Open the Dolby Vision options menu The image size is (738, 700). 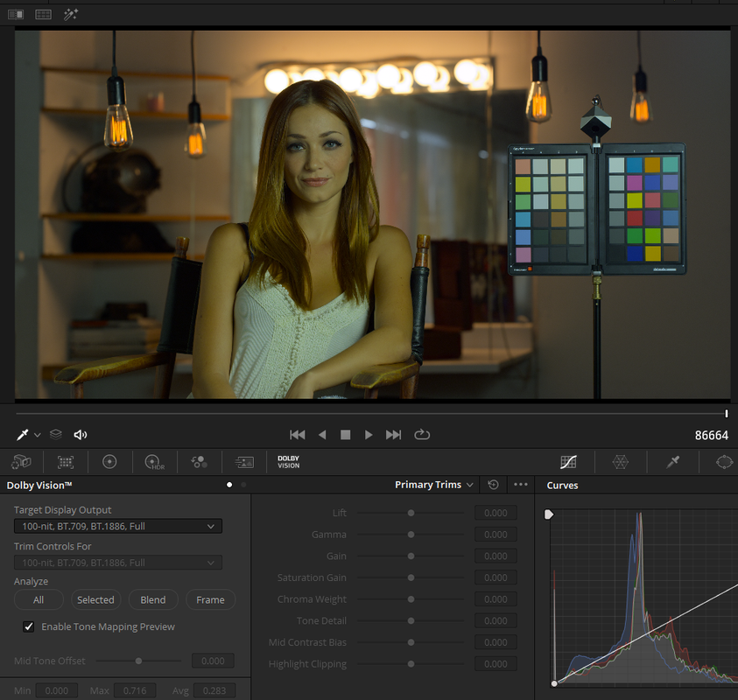(521, 485)
